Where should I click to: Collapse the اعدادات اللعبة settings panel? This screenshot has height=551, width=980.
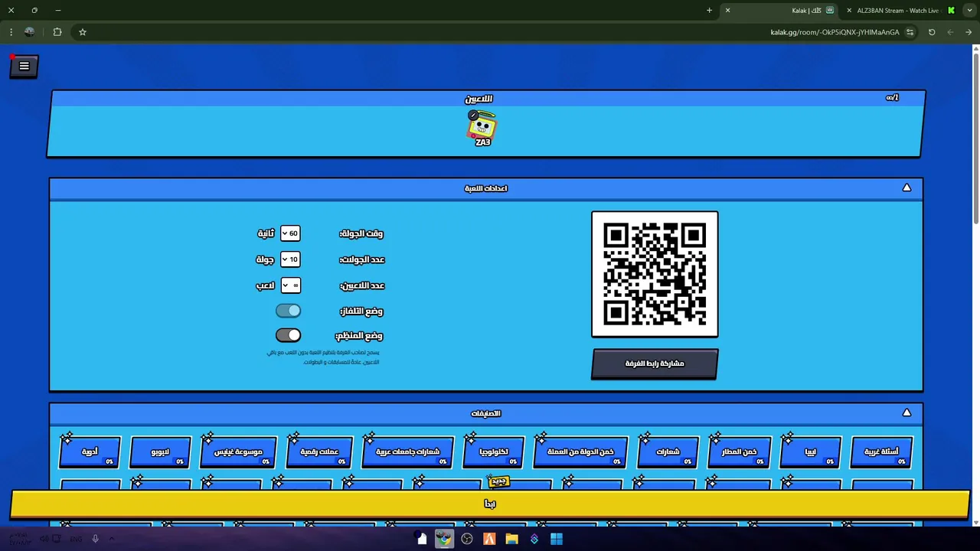point(906,187)
